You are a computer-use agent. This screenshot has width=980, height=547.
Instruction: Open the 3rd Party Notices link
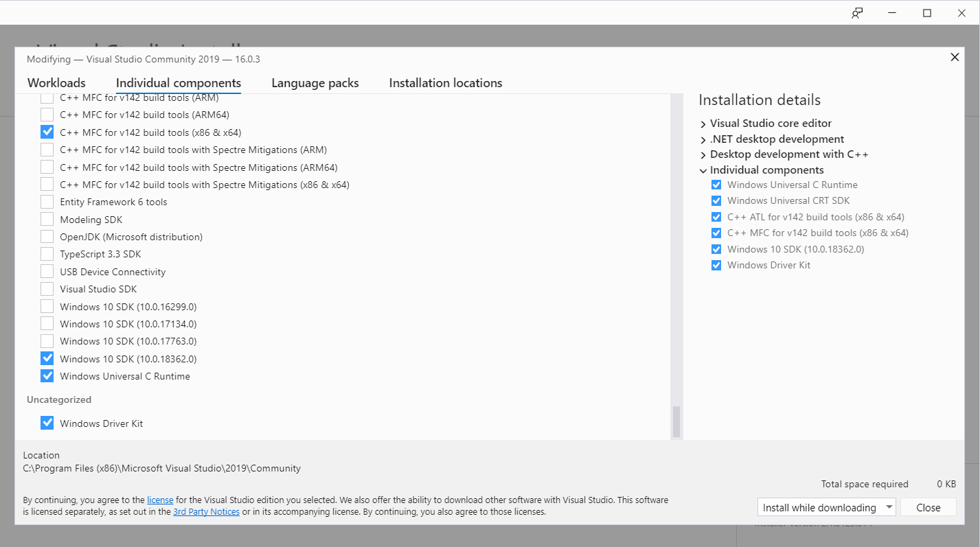206,512
